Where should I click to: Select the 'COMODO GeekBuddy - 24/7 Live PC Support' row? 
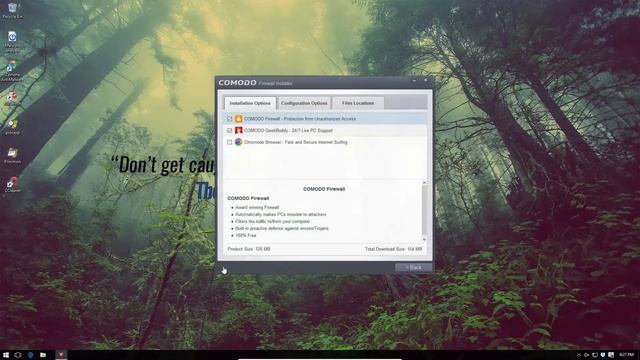pyautogui.click(x=325, y=131)
